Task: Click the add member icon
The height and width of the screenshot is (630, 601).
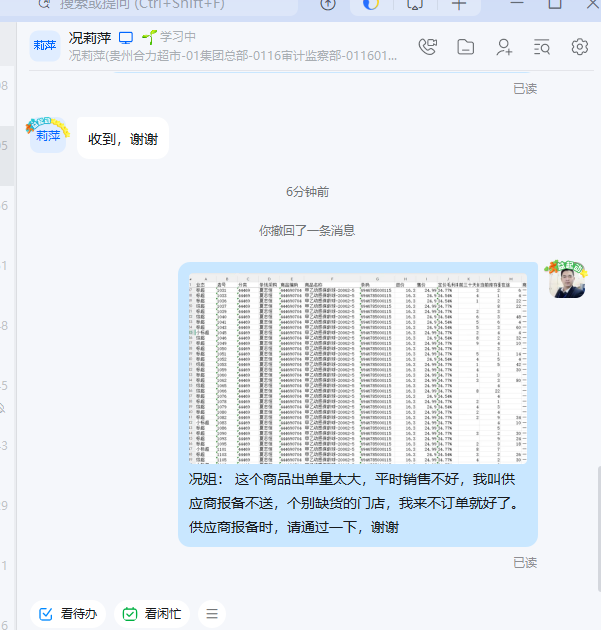Action: [x=504, y=46]
